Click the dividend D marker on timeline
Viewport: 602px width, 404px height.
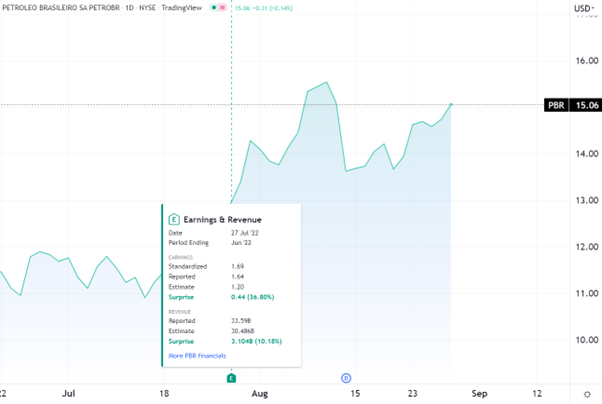[x=346, y=378]
